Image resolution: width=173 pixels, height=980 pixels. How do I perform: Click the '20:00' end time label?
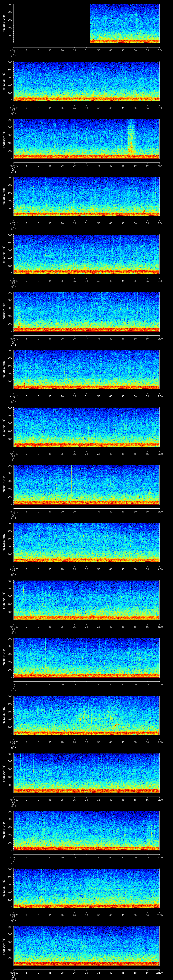point(159,915)
